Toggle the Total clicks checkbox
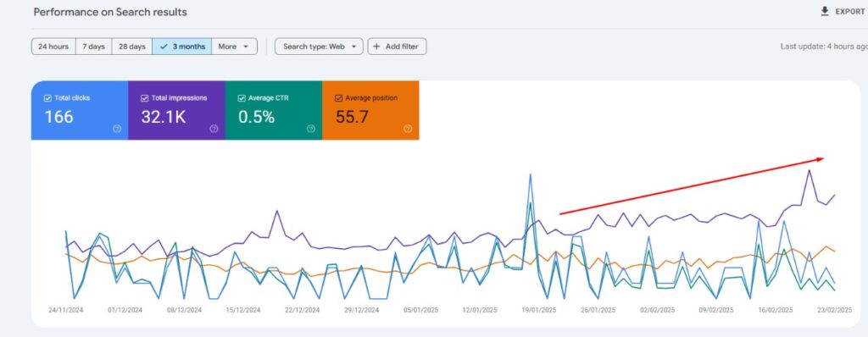The image size is (868, 337). 47,98
